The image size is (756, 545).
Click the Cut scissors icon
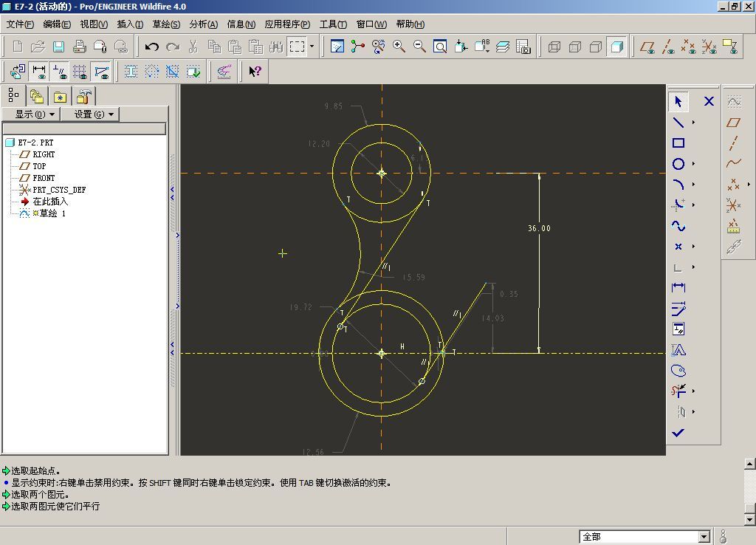point(193,47)
